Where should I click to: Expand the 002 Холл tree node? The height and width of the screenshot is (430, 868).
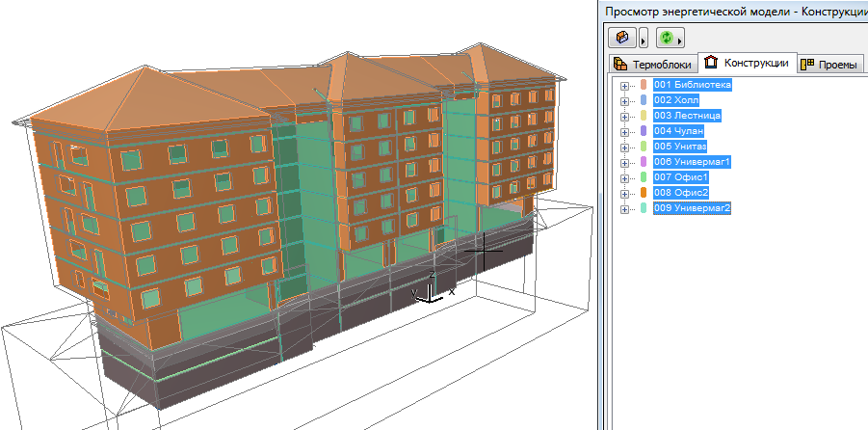point(624,100)
